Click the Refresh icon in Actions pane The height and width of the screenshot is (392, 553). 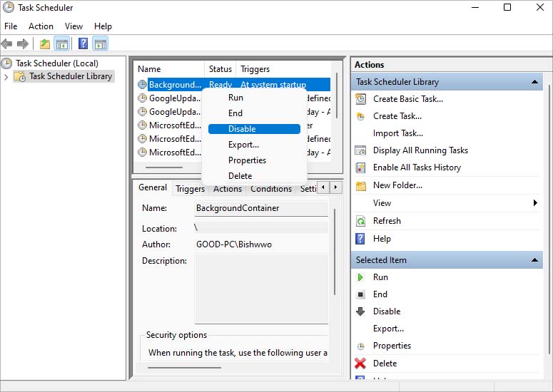[x=360, y=221]
